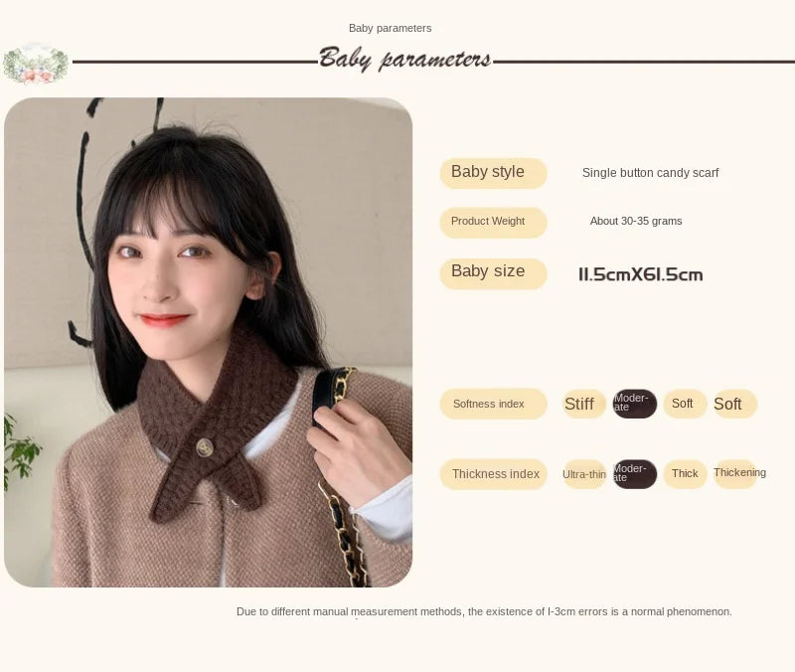The image size is (795, 672).
Task: Click the Softness index label pill
Action: pyautogui.click(x=493, y=404)
